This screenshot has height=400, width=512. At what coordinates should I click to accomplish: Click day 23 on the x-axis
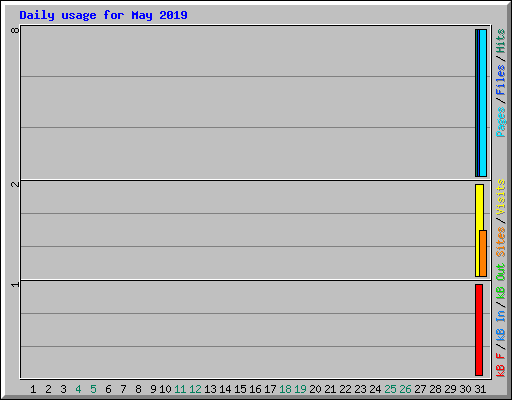[360, 389]
